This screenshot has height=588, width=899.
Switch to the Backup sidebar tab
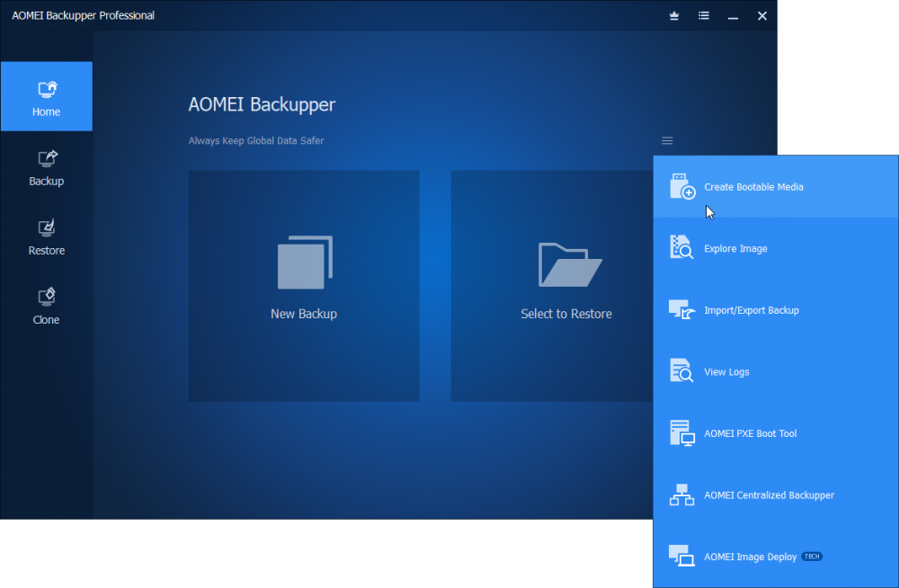47,167
